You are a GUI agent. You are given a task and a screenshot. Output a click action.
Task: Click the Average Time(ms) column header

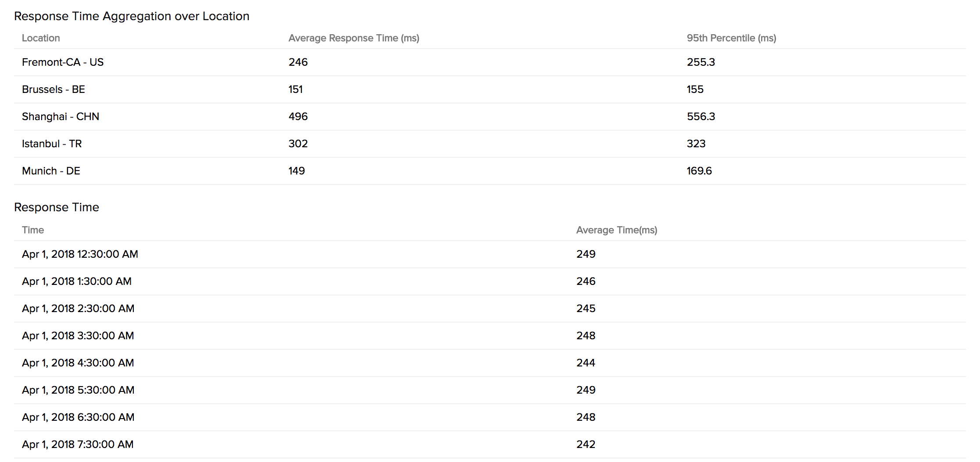coord(616,230)
